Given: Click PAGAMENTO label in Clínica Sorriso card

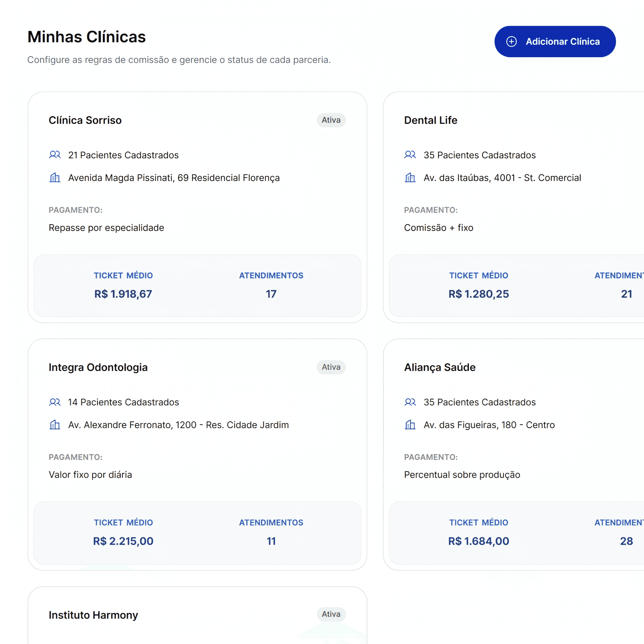Looking at the screenshot, I should [x=76, y=210].
